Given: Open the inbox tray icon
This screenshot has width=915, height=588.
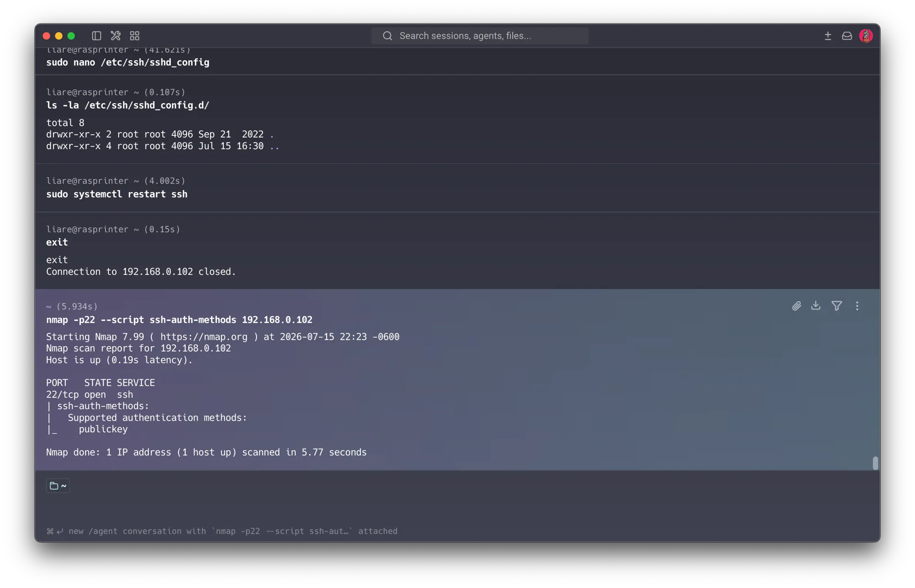Looking at the screenshot, I should pyautogui.click(x=847, y=36).
